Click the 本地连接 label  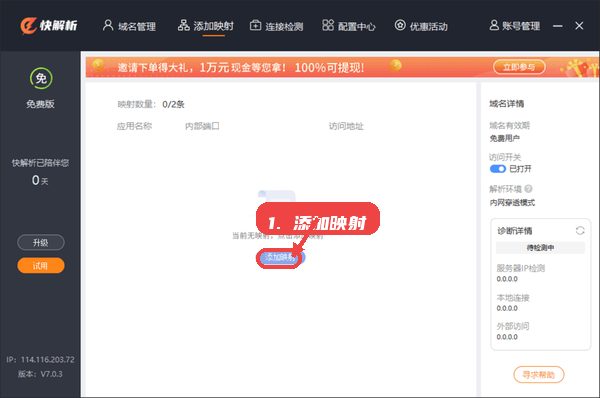(x=513, y=298)
